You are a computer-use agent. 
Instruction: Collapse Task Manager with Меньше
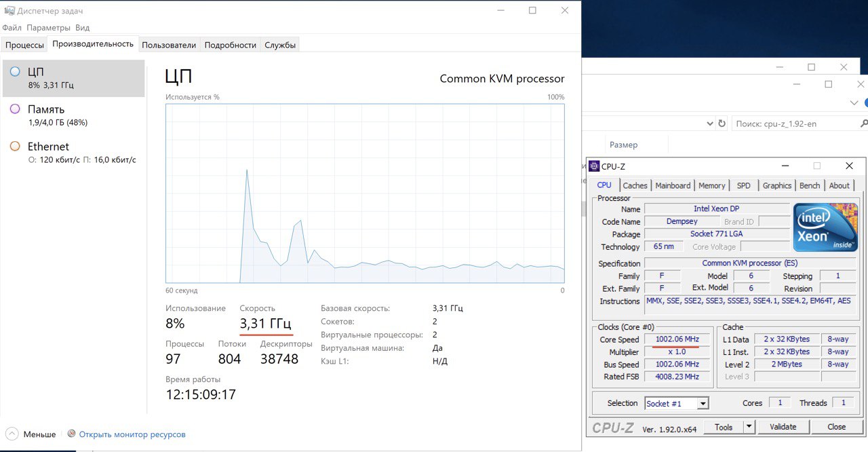[x=31, y=434]
